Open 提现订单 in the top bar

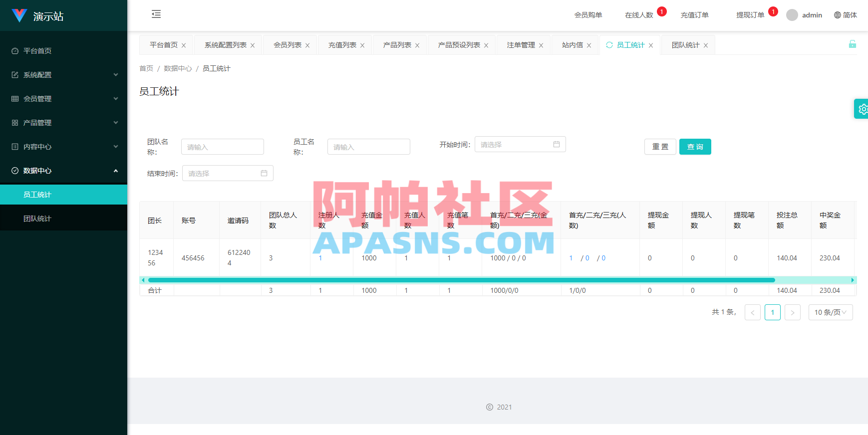click(750, 15)
